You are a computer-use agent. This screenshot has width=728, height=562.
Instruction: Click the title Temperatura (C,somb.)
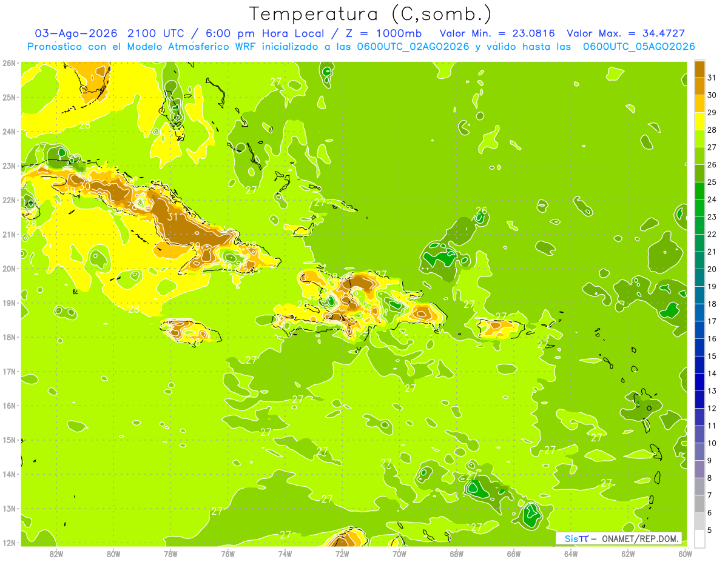pyautogui.click(x=371, y=14)
